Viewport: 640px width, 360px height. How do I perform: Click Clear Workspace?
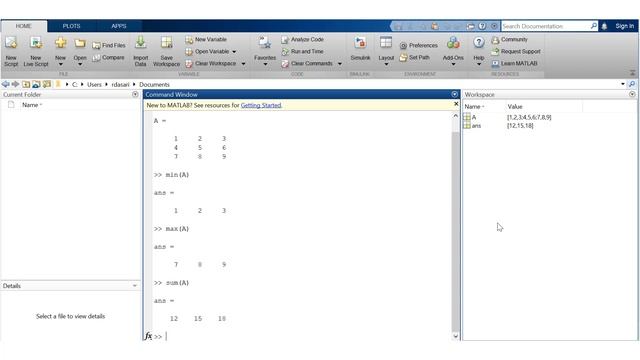point(211,64)
